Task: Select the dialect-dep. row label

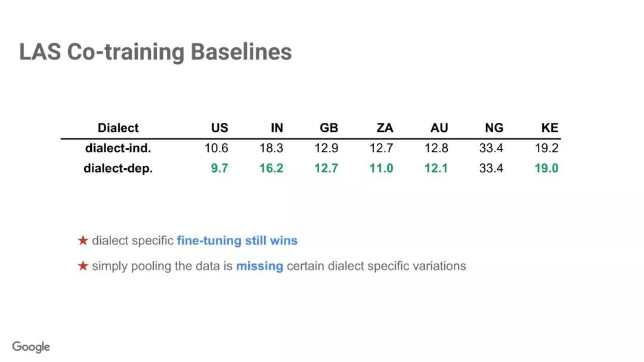Action: coord(118,168)
